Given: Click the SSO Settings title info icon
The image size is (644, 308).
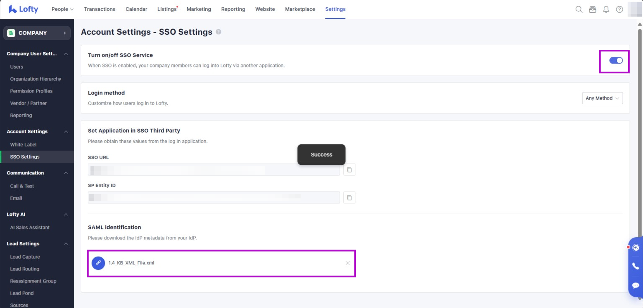Looking at the screenshot, I should click(x=218, y=32).
